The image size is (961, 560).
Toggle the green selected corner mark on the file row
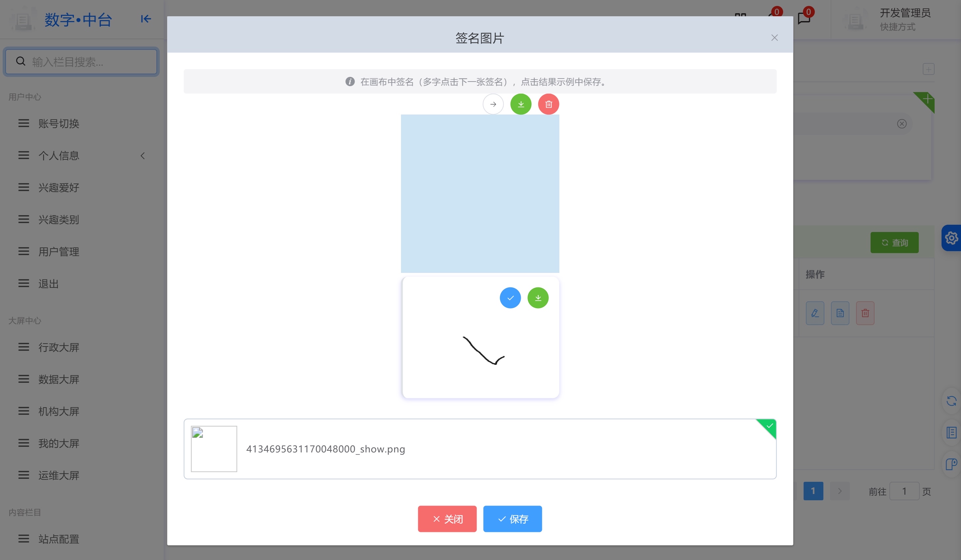click(x=769, y=426)
